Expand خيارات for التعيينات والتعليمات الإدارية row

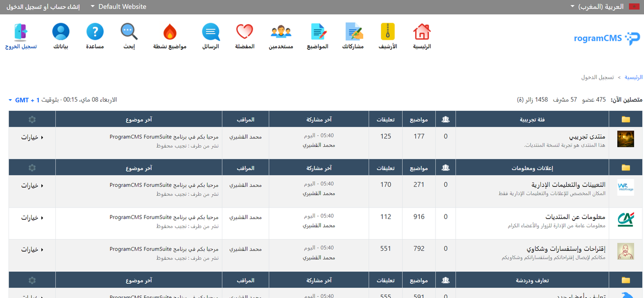click(32, 186)
